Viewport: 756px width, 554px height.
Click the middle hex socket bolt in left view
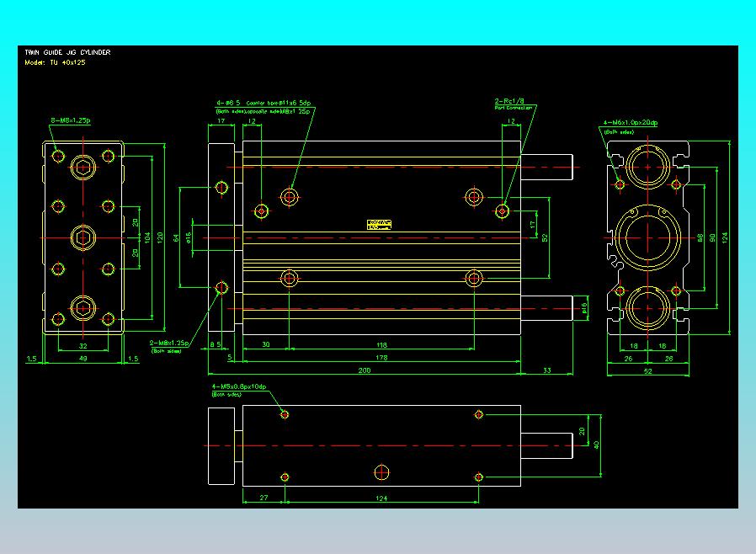pyautogui.click(x=83, y=237)
